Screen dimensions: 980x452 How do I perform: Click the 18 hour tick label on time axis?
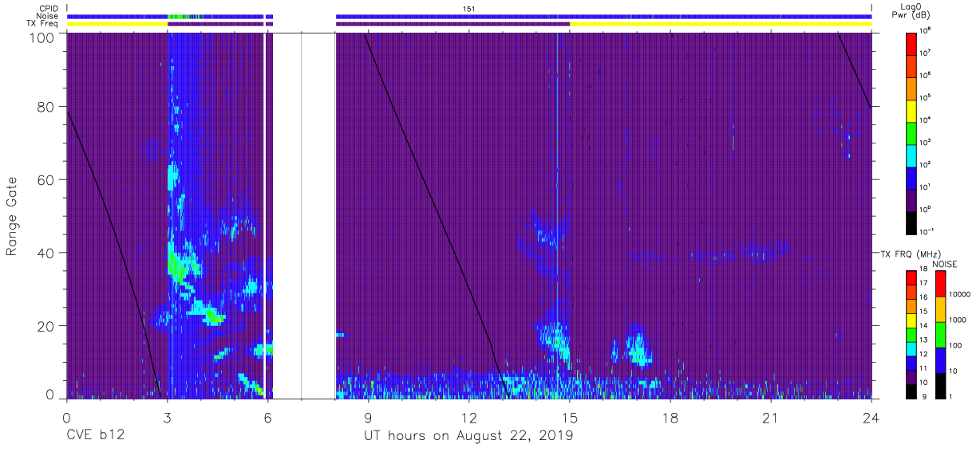click(x=670, y=417)
